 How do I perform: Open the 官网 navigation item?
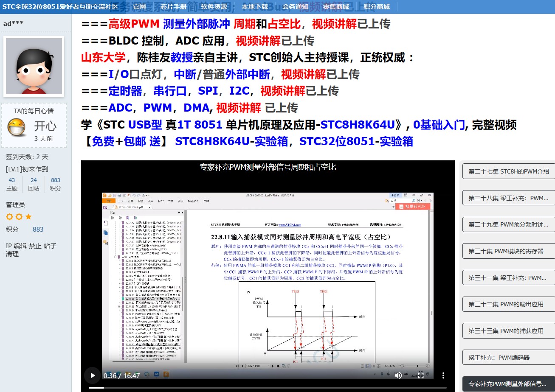pyautogui.click(x=139, y=7)
